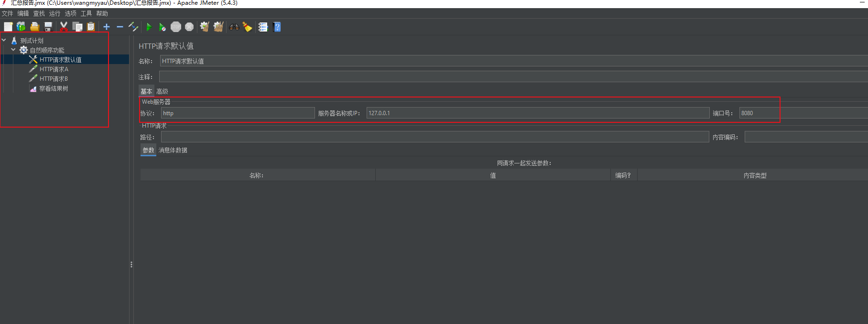This screenshot has height=324, width=868.
Task: Open Function Helper list icon
Action: point(263,27)
